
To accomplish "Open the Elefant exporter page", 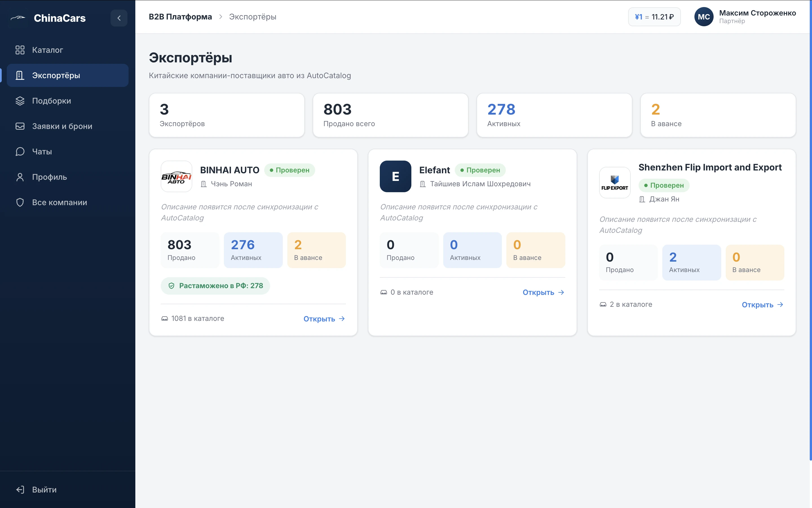I will tap(544, 293).
